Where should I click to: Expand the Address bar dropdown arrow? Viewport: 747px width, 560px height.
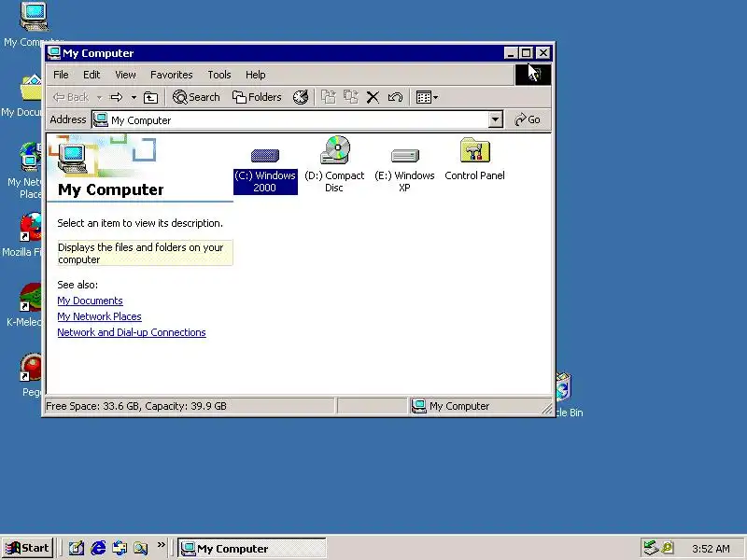point(496,120)
